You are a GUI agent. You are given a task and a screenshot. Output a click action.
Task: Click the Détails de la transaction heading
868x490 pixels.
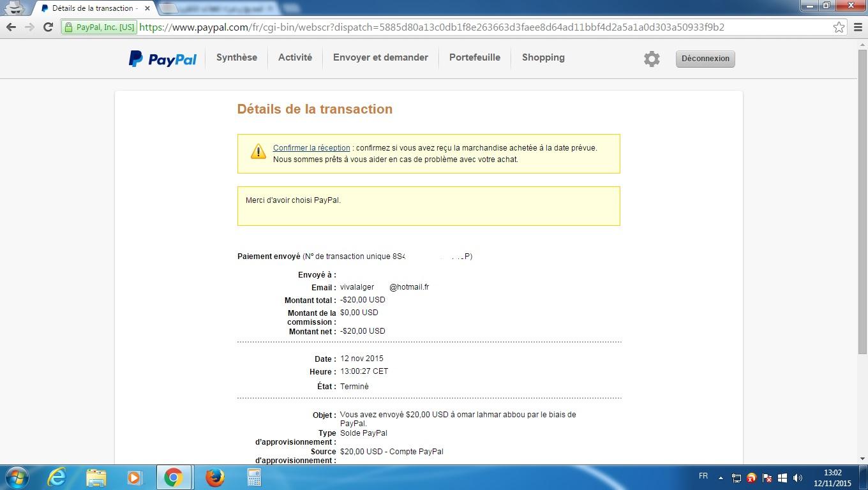(315, 109)
